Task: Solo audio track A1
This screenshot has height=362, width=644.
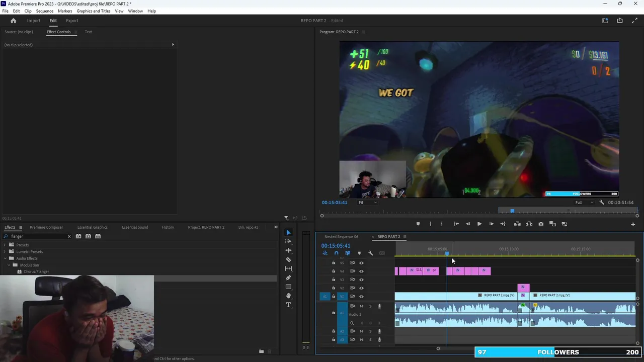Action: click(x=370, y=306)
